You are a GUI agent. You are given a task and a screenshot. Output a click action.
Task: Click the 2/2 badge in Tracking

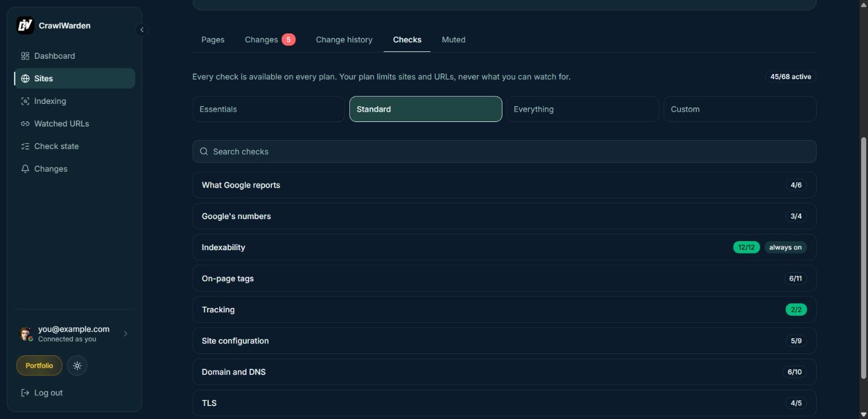coord(796,309)
